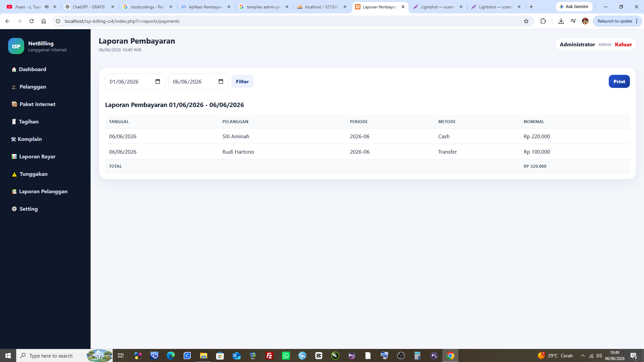Image resolution: width=644 pixels, height=362 pixels.
Task: Bookmark this page with star icon
Action: pos(526,21)
